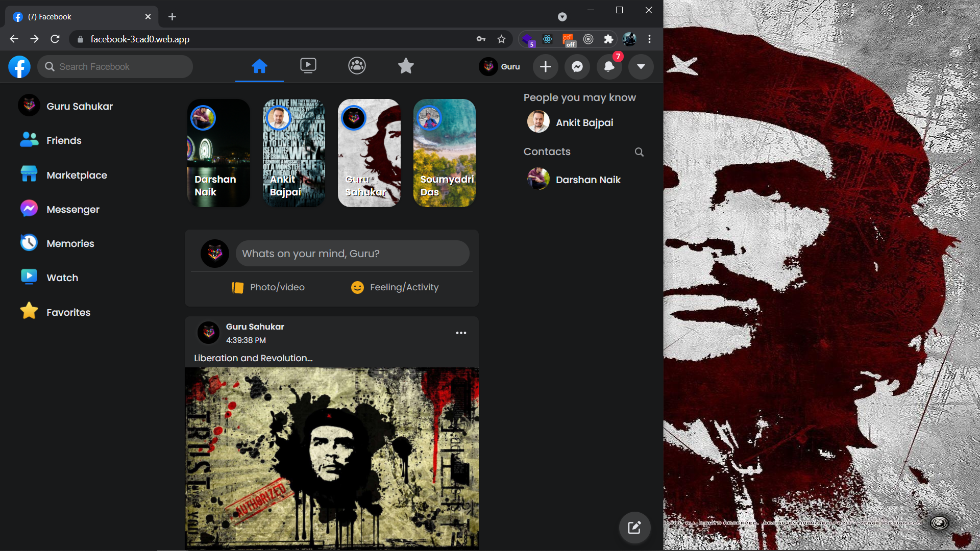This screenshot has height=551, width=980.
Task: Click Guru Sahukar post author name
Action: click(x=255, y=327)
